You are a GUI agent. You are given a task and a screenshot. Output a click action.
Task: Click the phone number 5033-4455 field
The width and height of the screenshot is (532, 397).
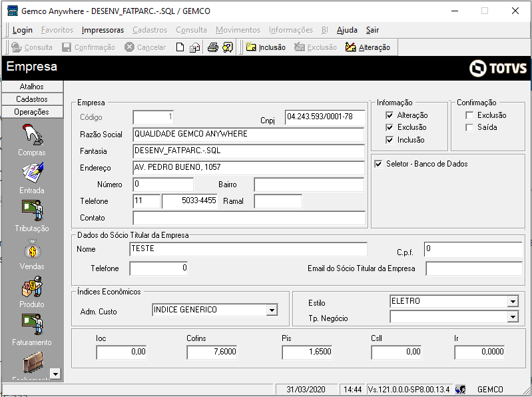tap(190, 201)
